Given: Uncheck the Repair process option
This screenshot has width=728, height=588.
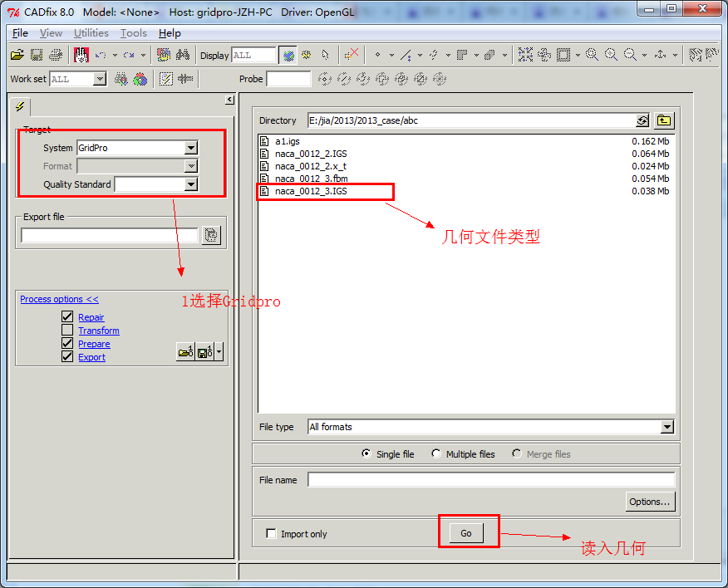Looking at the screenshot, I should [67, 317].
